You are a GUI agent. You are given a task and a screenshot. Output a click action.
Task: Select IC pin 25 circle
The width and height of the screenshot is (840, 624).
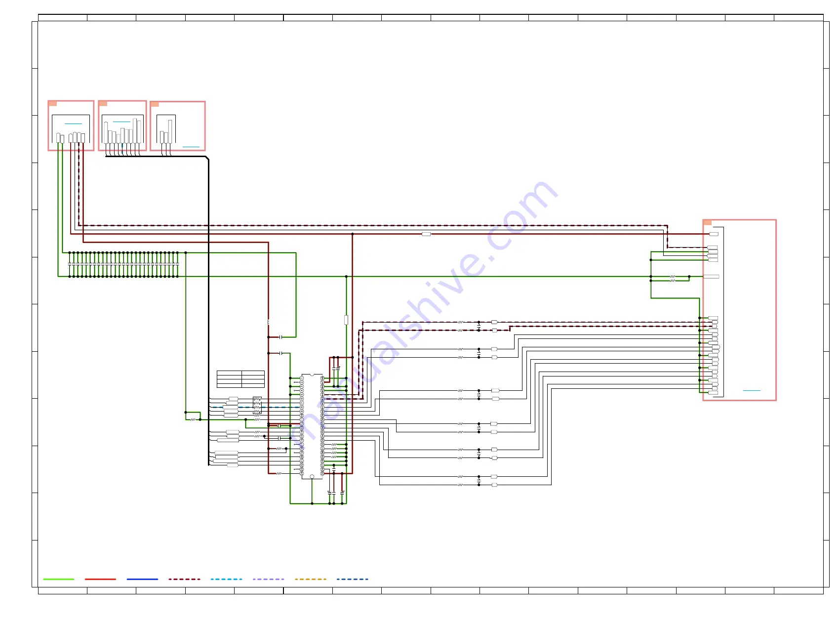pos(322,473)
